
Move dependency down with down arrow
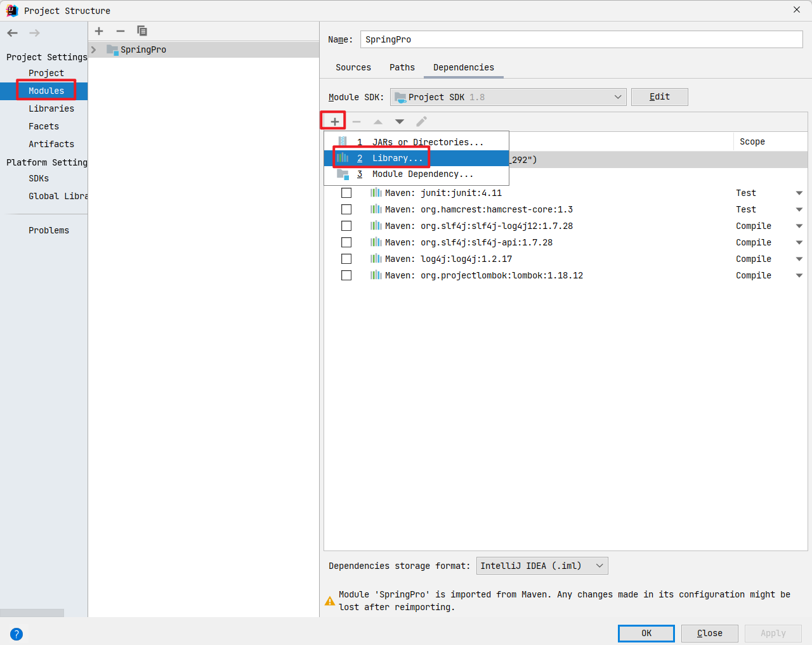point(400,121)
